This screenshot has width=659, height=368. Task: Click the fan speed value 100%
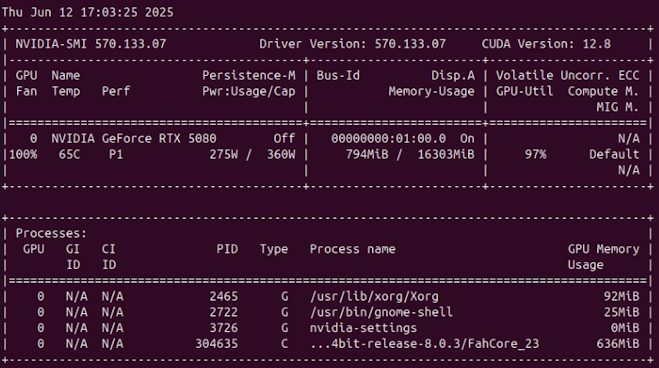tap(23, 155)
